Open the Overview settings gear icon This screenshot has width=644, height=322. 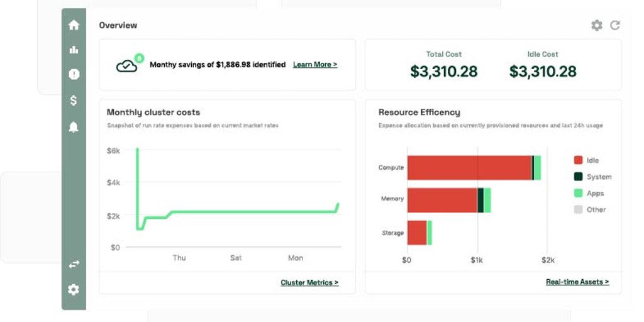coord(596,25)
